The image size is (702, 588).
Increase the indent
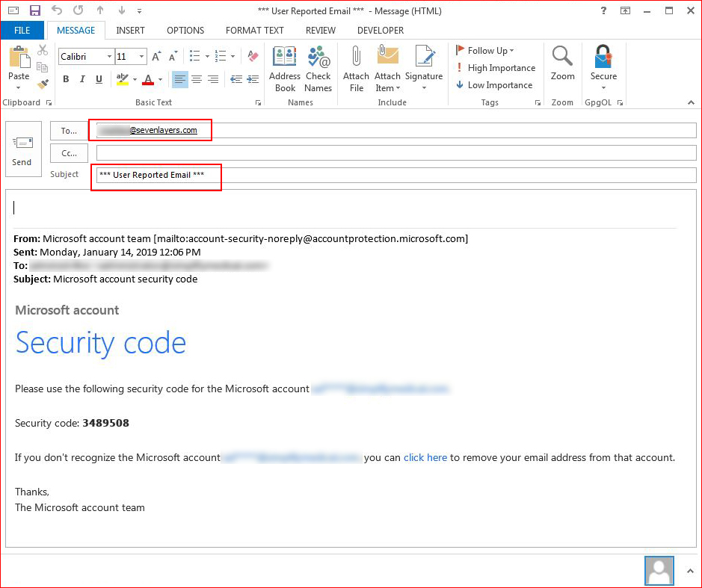(x=253, y=79)
